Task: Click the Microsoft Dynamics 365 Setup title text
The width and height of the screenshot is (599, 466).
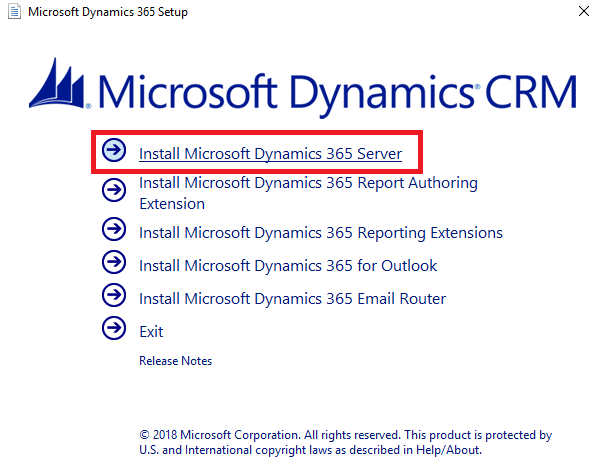Action: point(108,12)
